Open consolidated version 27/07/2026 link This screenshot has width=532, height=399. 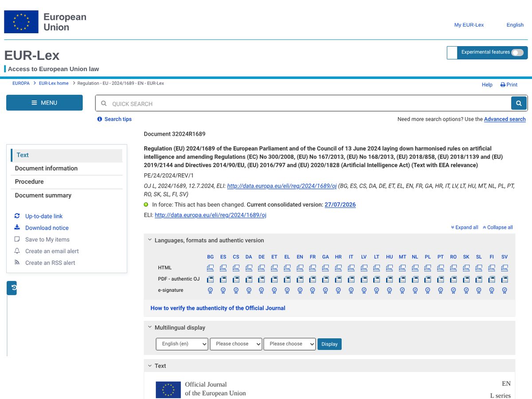pyautogui.click(x=340, y=205)
